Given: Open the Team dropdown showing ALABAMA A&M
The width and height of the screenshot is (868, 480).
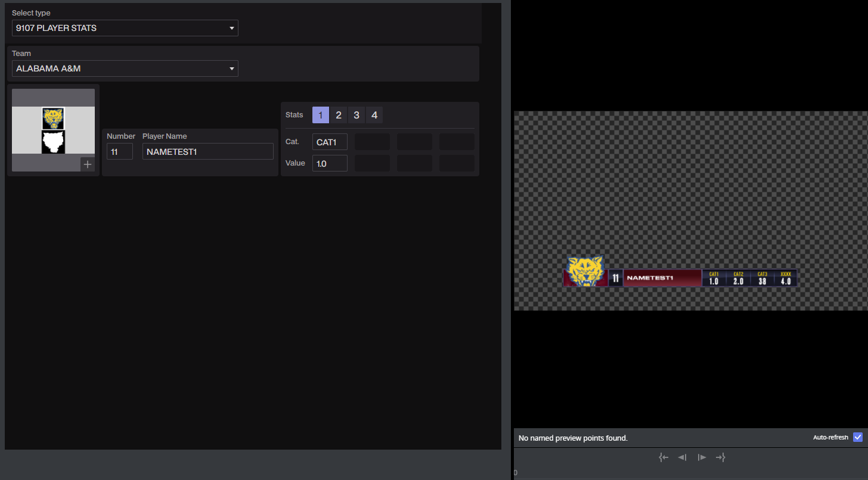Looking at the screenshot, I should click(125, 68).
